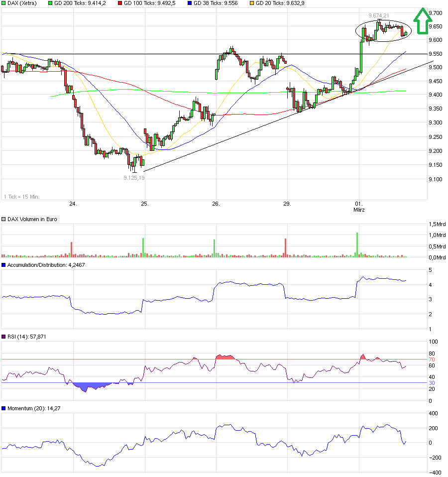Click the blue Accumulation/Distribution legend swatch
Image resolution: width=448 pixels, height=477 pixels.
[3, 265]
